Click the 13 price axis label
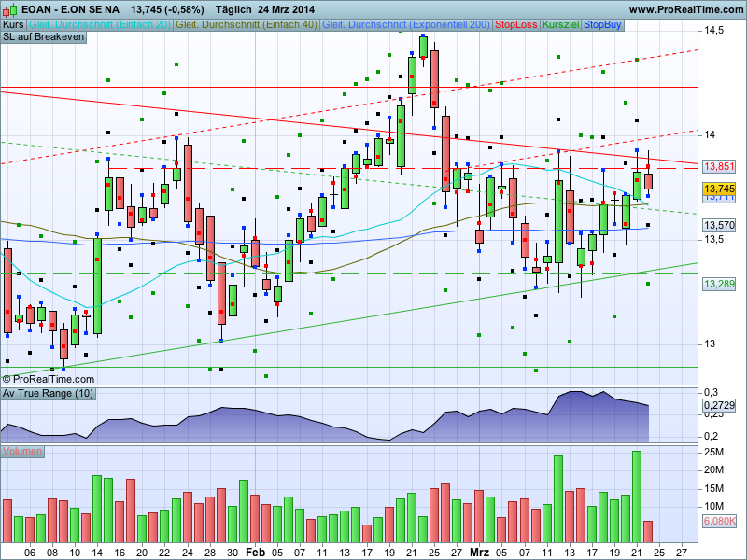Screen dimensions: 747x560 point(710,343)
